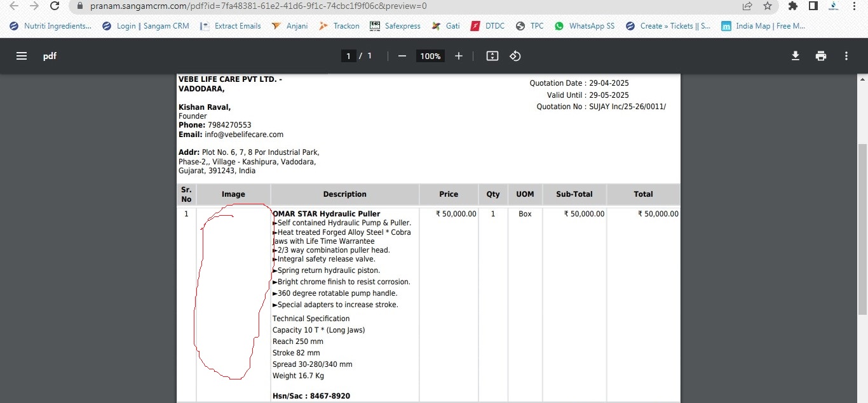Rotate the PDF counterclockwise
The width and height of the screenshot is (868, 403).
[x=515, y=56]
